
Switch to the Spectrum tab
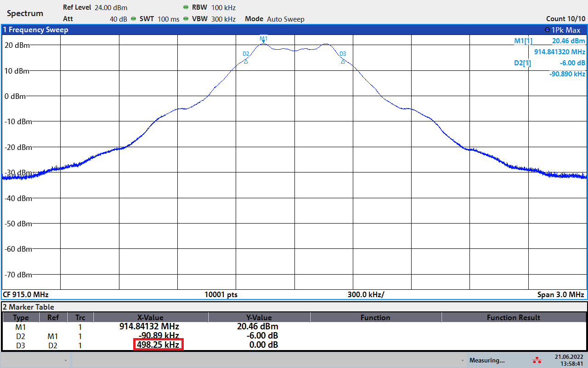(25, 13)
